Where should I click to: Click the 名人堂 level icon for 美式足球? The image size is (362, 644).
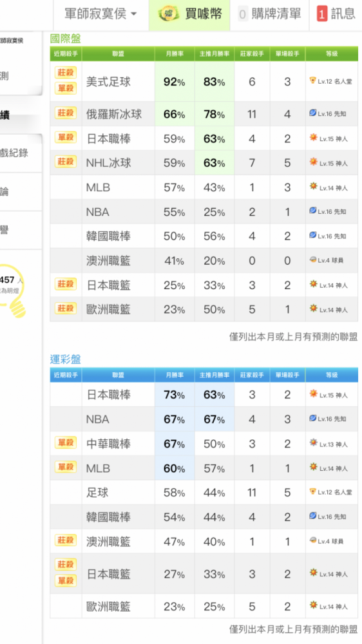tap(312, 81)
